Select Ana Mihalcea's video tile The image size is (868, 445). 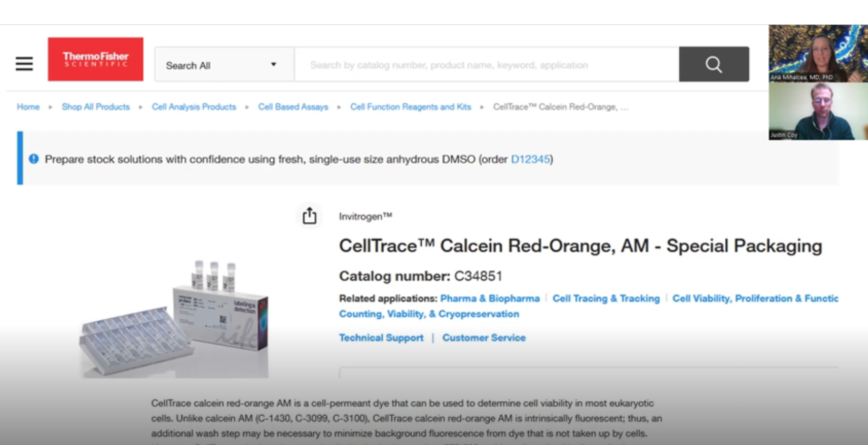click(x=818, y=53)
